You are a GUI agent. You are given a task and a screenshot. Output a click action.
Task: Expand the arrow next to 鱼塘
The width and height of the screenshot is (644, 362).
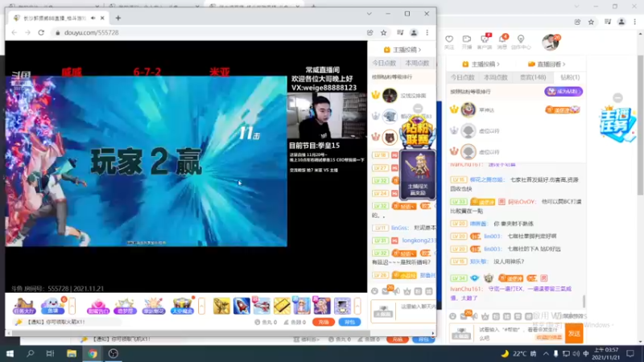(72, 306)
